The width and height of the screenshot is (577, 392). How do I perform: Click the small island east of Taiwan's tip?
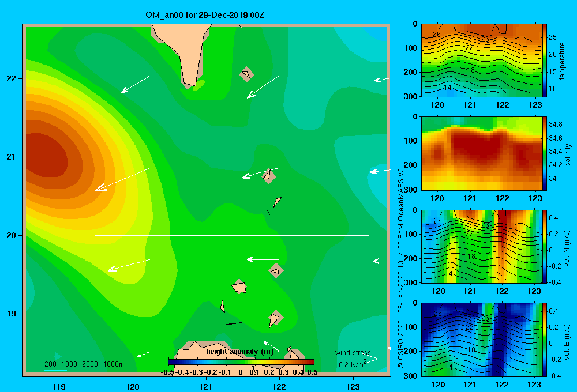click(246, 74)
